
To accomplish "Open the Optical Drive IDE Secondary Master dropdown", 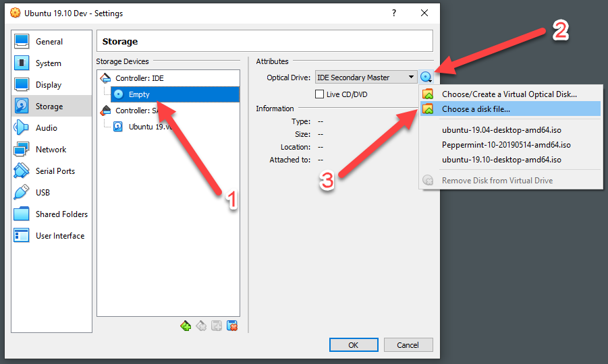I will [366, 78].
